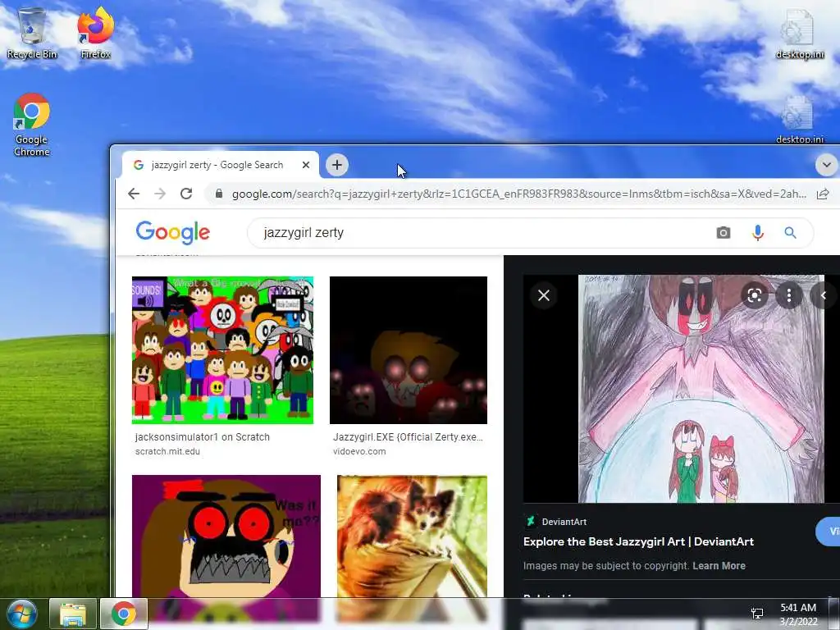Open the large DeviantArt preview image
This screenshot has height=630, width=840.
(701, 389)
